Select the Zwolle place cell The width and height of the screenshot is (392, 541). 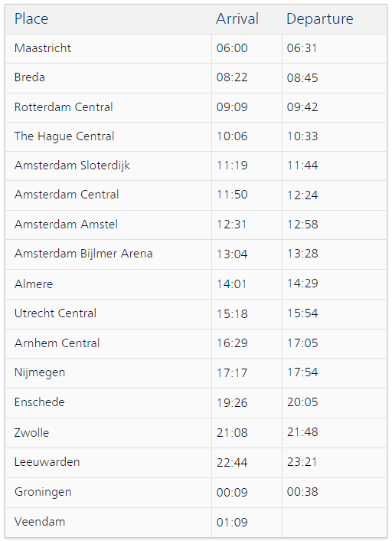coord(108,433)
